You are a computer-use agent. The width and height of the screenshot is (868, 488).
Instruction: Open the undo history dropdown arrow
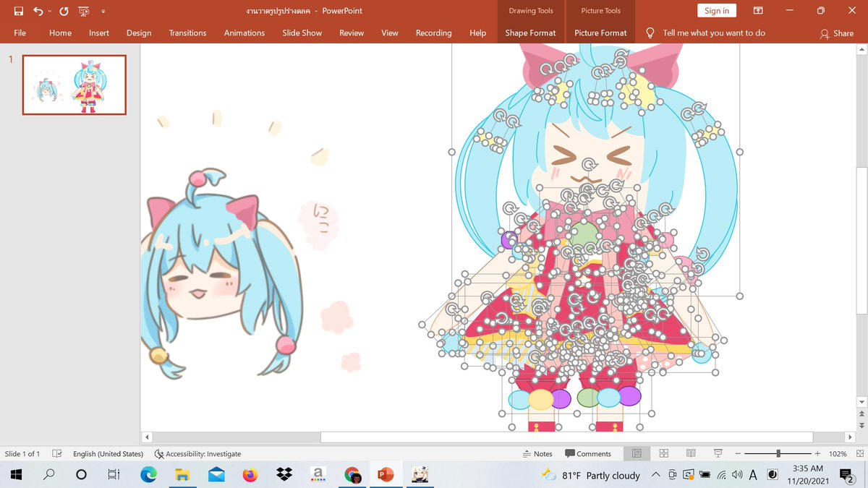pyautogui.click(x=49, y=12)
